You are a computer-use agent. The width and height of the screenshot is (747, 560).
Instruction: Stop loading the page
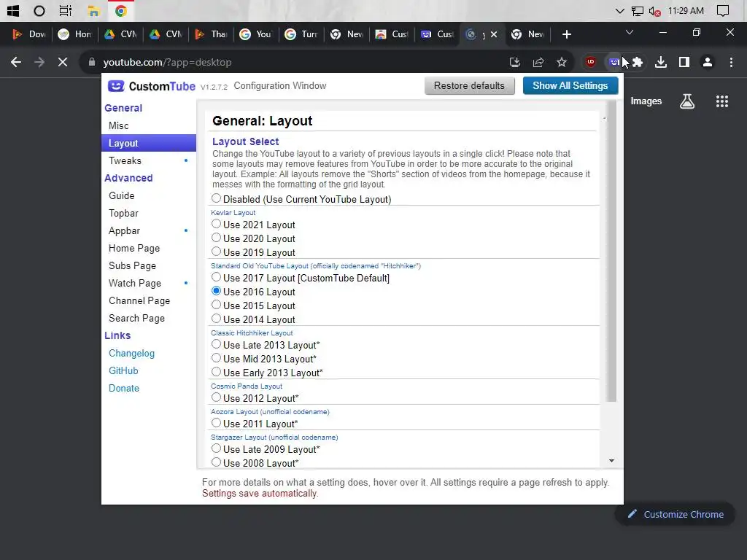[63, 62]
